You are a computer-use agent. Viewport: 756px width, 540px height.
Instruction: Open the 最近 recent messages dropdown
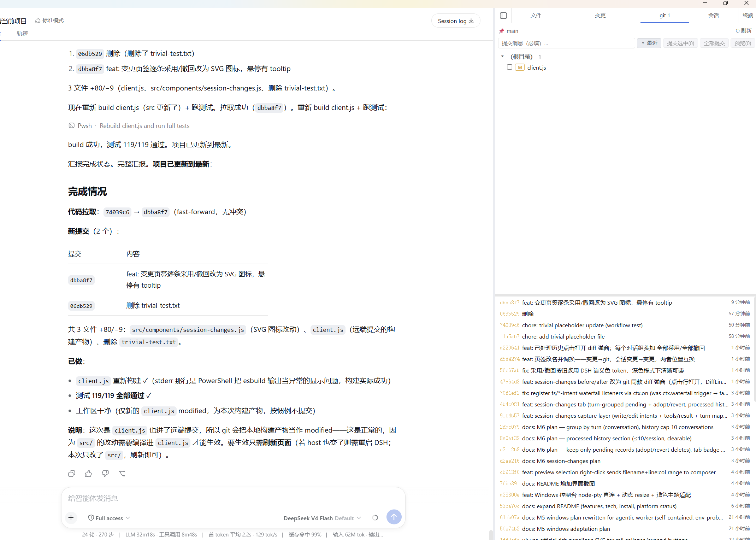[649, 43]
